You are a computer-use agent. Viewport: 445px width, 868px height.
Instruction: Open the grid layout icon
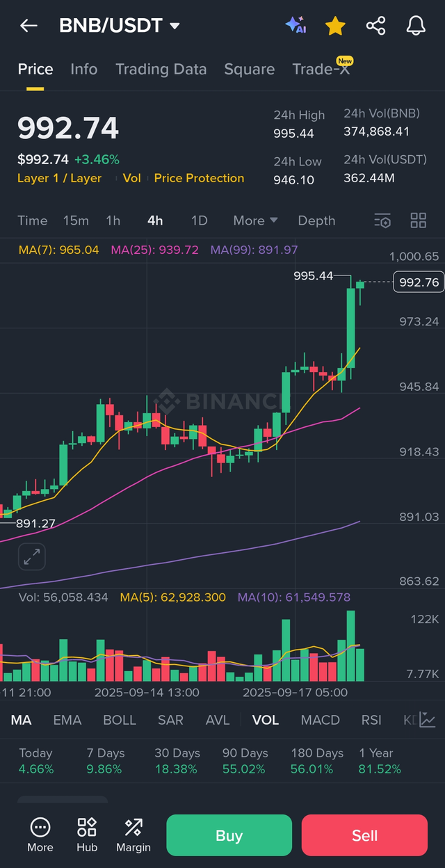pyautogui.click(x=419, y=220)
